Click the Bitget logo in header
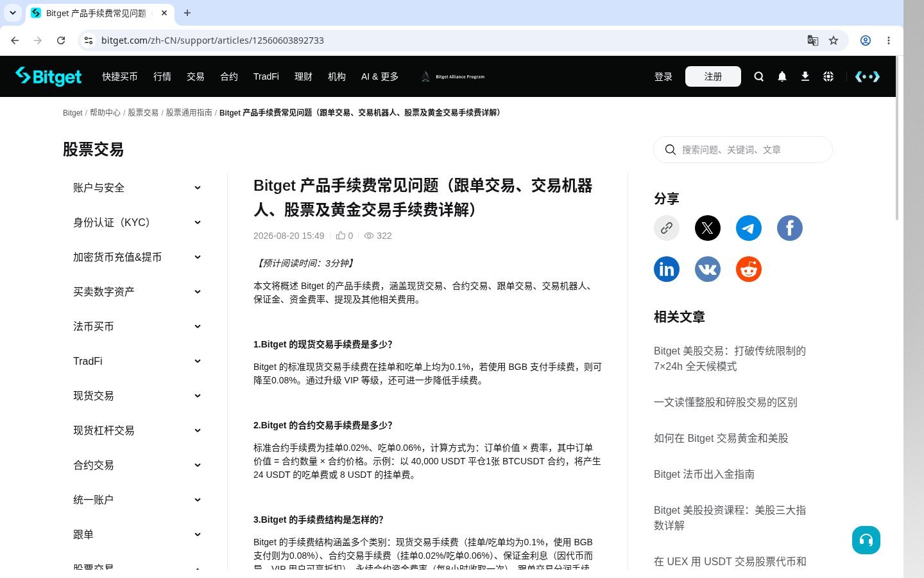 click(x=49, y=76)
